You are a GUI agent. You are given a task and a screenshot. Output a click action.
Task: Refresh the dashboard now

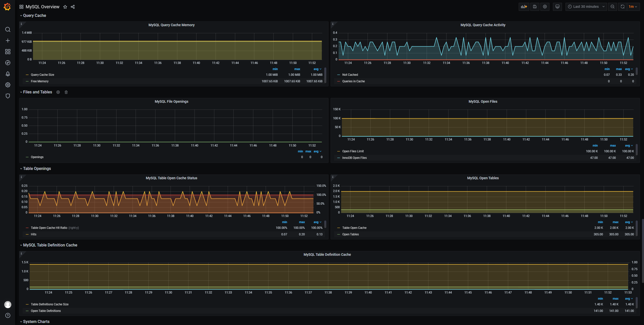[x=623, y=7]
